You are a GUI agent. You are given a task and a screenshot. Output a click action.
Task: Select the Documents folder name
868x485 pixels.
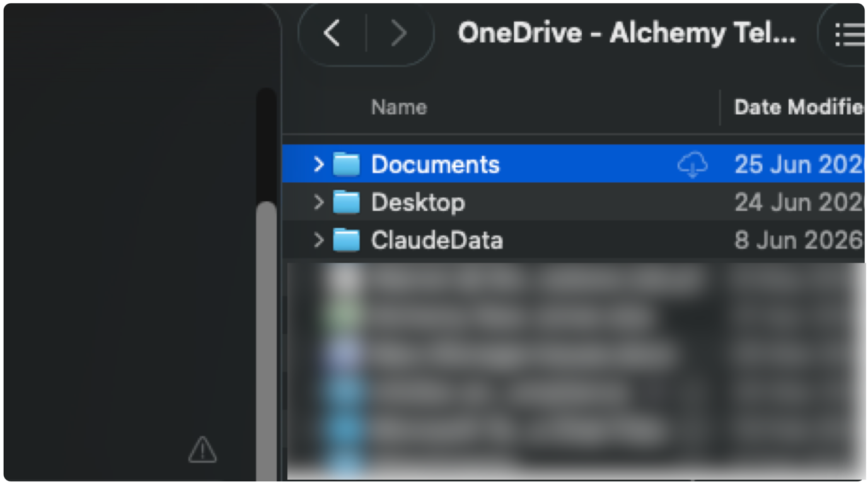(436, 165)
